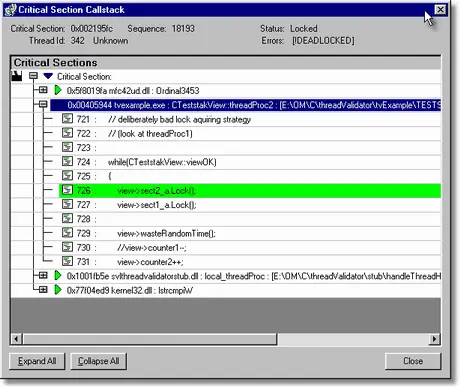The height and width of the screenshot is (388, 460).
Task: Click the source line icon for line 724
Action: coord(67,162)
